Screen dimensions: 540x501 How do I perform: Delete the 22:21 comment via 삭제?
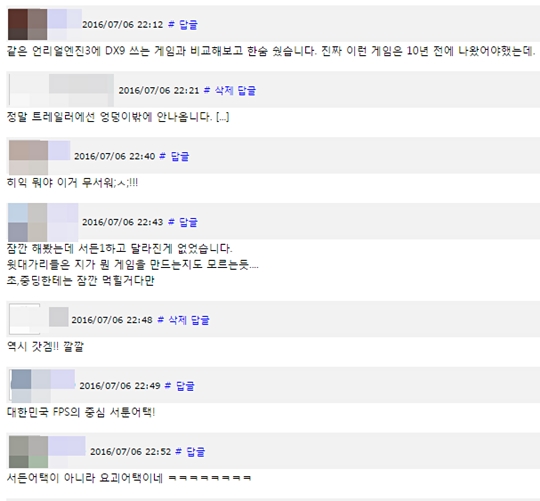(x=224, y=91)
